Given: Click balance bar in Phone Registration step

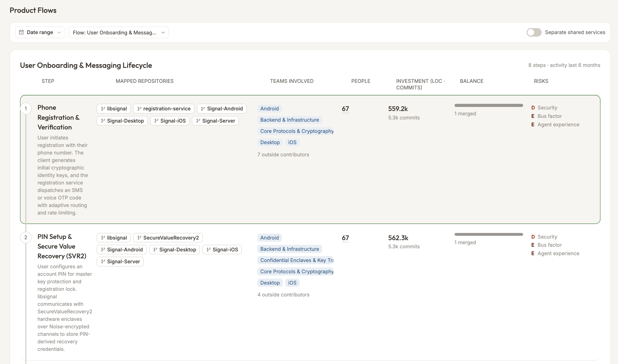Looking at the screenshot, I should (x=489, y=105).
